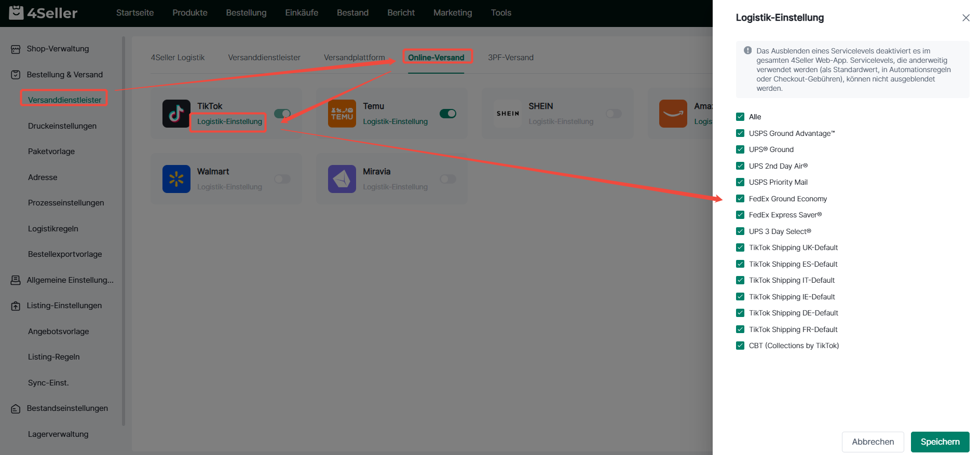
Task: Switch to the Versanddienstleister tab
Action: tap(264, 58)
